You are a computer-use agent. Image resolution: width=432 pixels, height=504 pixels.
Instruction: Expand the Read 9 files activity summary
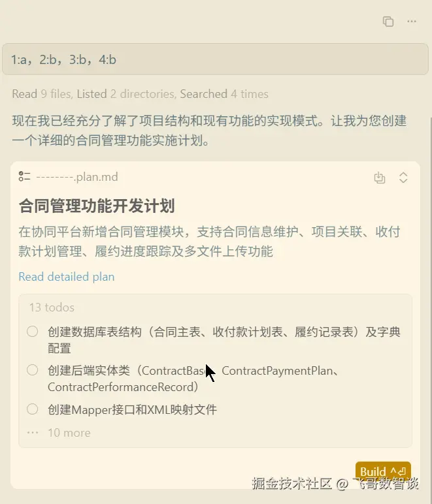coord(140,94)
